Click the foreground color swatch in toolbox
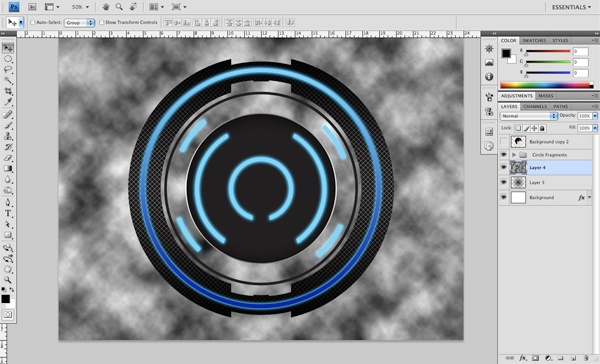The height and width of the screenshot is (364, 600). [x=6, y=299]
